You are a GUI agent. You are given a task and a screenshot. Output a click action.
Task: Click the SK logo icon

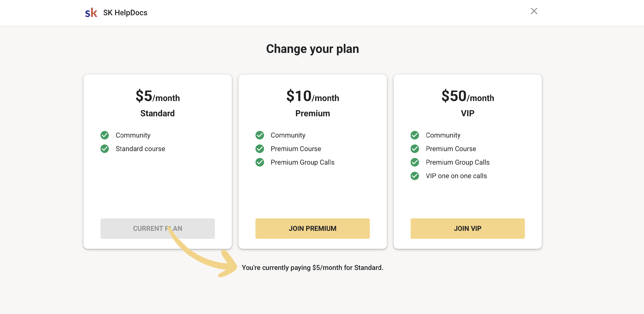coord(91,12)
